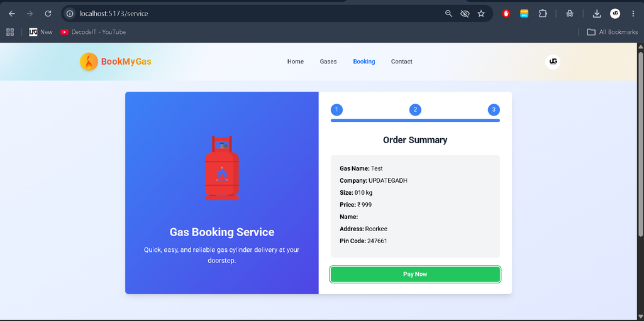Open the browser three-dot menu
644x321 pixels.
tap(633, 14)
